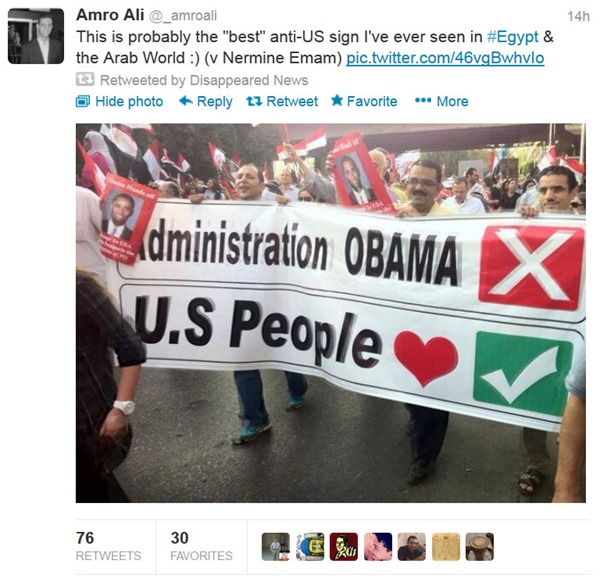The height and width of the screenshot is (578, 600).
Task: Click retweet icon beside Retweeted by Disappeared News
Action: point(85,80)
